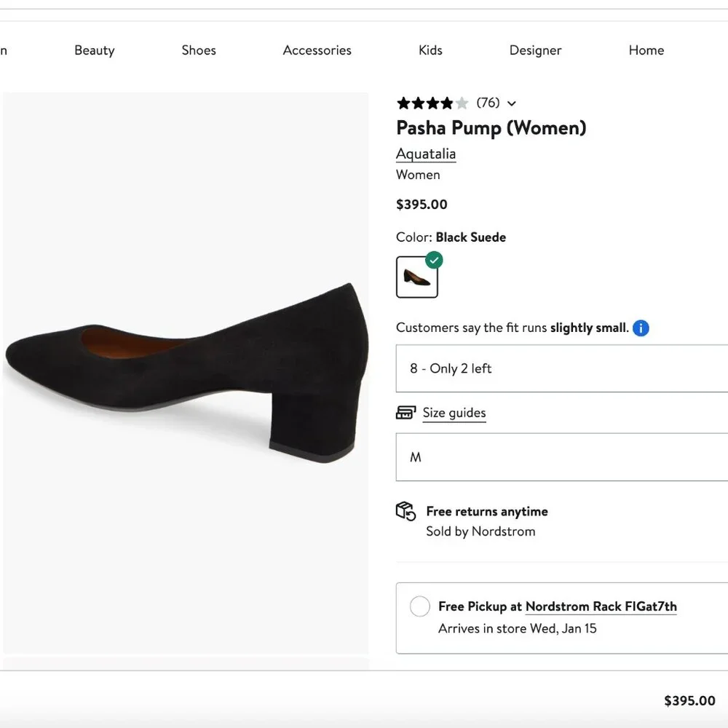Click the Pasha Pump (Women) title
728x728 pixels.
tap(491, 128)
